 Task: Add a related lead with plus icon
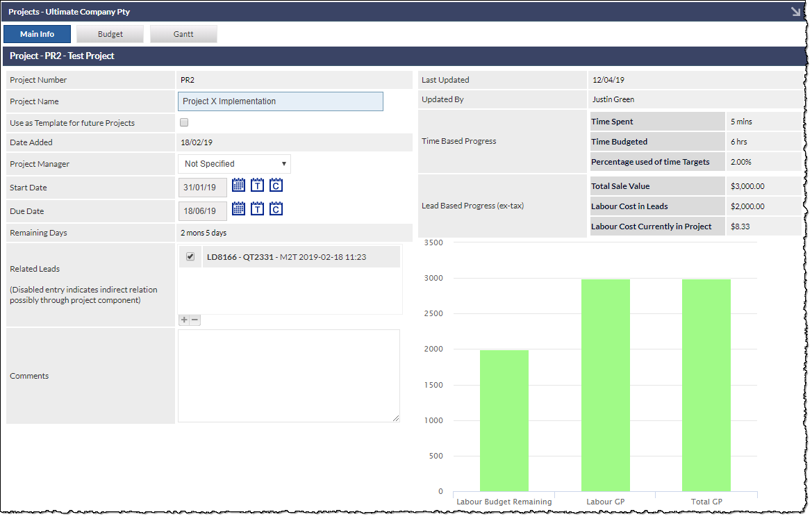click(184, 320)
